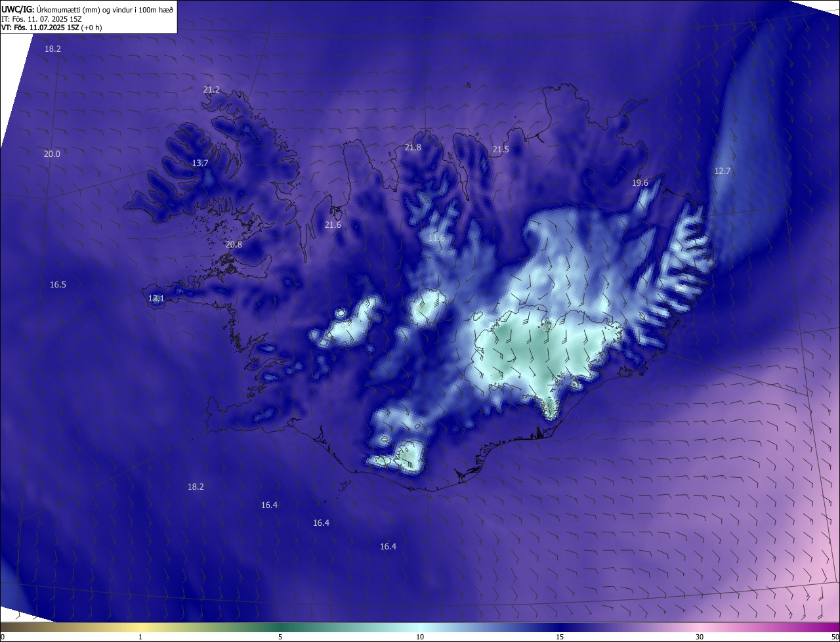
Task: Click the 21.8 value label
Action: [x=413, y=147]
